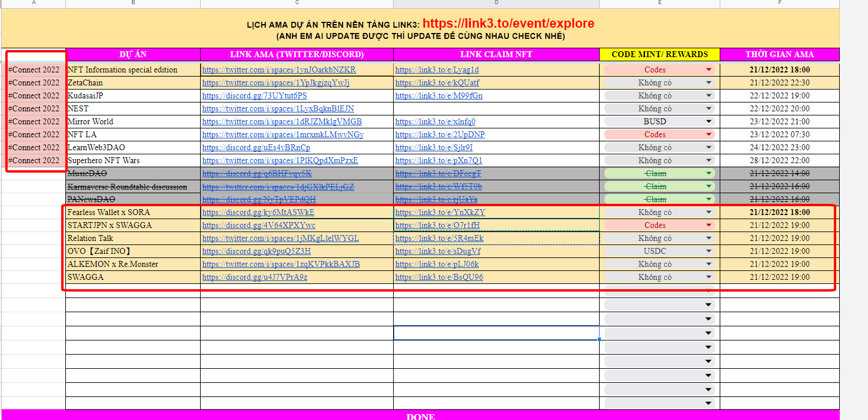Expand Codes dropdown in STARTJPN x SWAGGA row
Image resolution: width=868 pixels, height=420 pixels.
point(709,225)
